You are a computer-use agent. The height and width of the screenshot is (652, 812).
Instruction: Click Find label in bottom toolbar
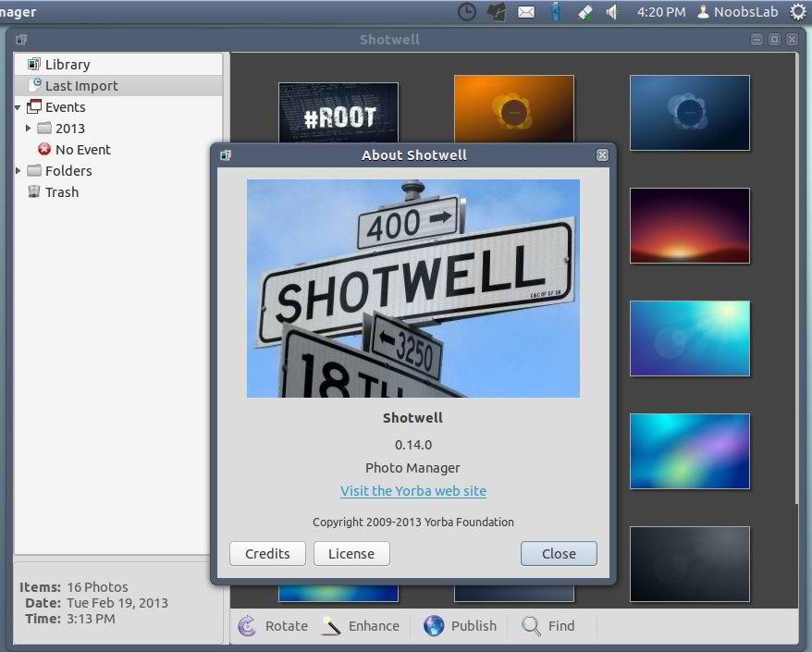561,625
